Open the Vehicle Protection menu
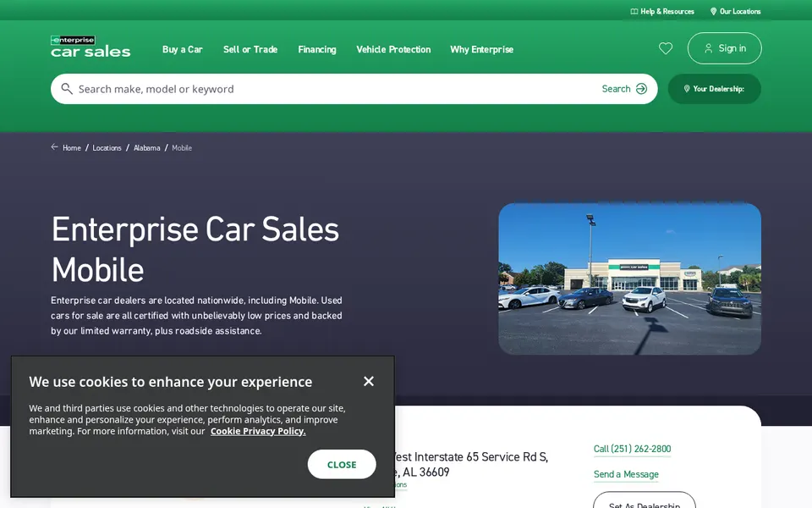Viewport: 812px width, 508px height. [x=393, y=49]
